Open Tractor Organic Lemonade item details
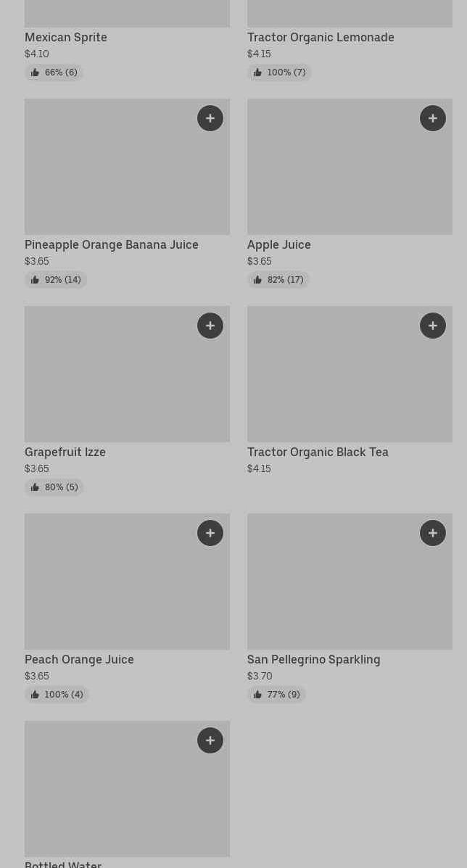This screenshot has height=868, width=467. click(321, 37)
